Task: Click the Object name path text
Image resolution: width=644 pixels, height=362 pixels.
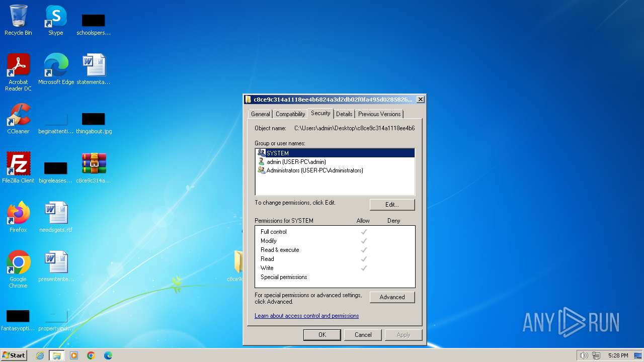Action: pos(354,128)
